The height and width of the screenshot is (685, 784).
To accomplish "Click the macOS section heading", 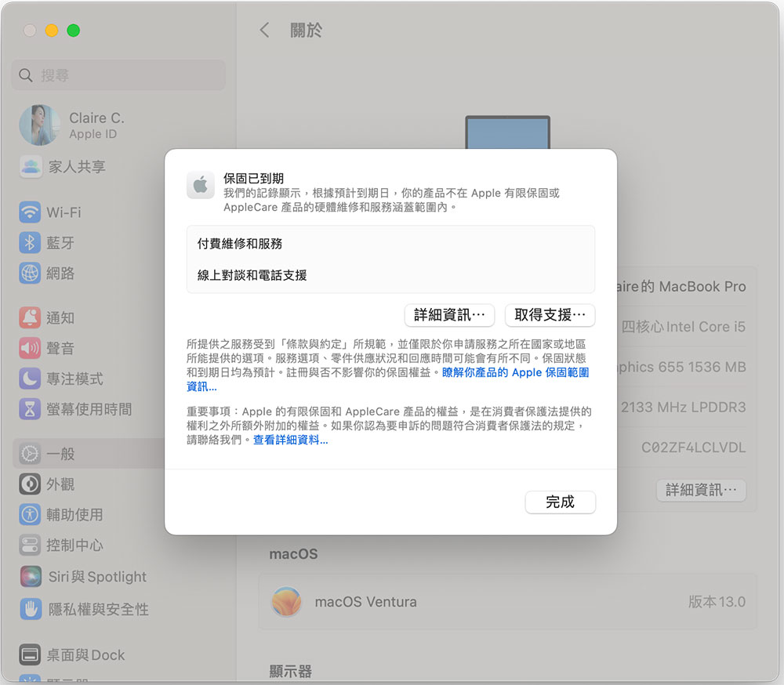I will [293, 554].
